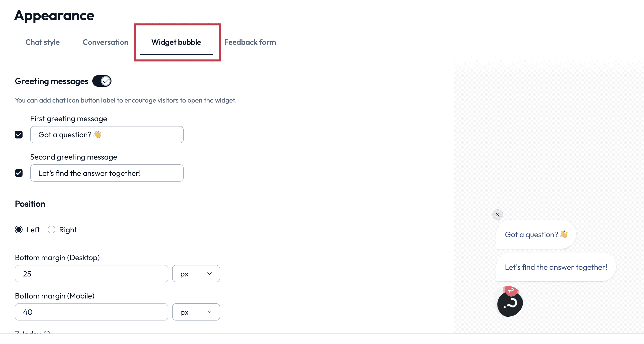The height and width of the screenshot is (344, 644).
Task: Click the 'Got a question?' preview bubble
Action: pyautogui.click(x=536, y=235)
